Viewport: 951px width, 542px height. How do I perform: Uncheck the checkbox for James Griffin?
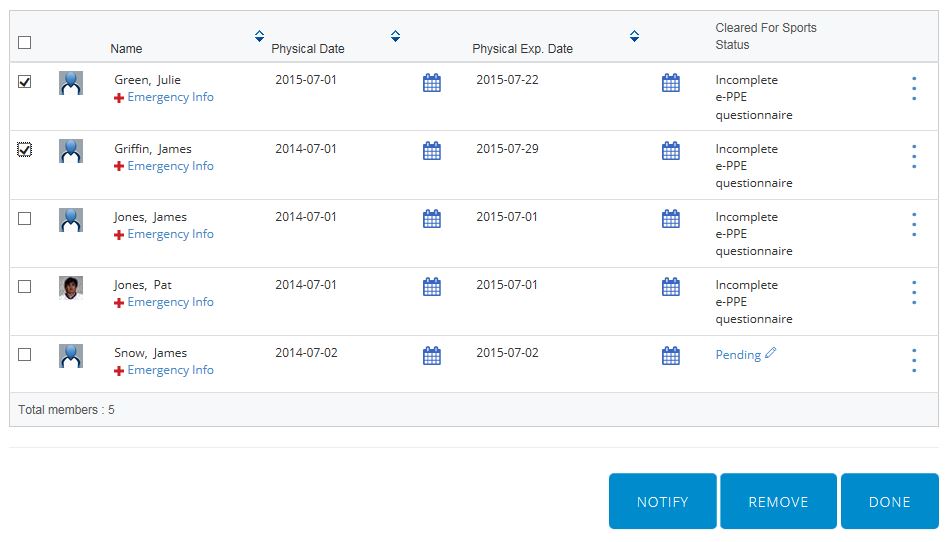pyautogui.click(x=24, y=149)
